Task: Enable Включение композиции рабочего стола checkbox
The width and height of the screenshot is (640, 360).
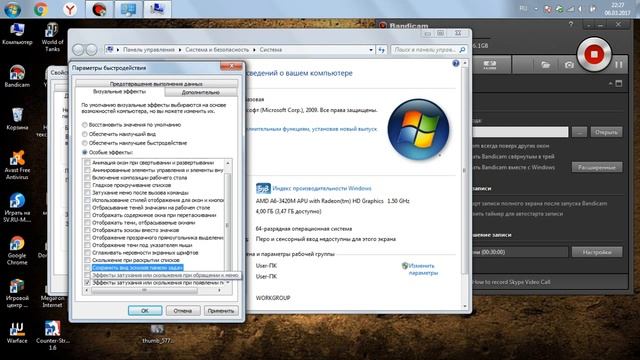Action: pos(87,178)
